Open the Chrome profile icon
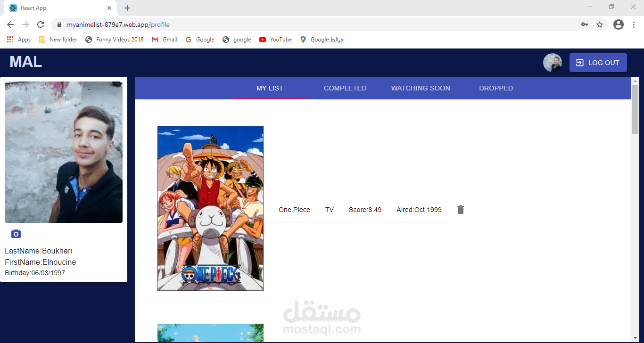This screenshot has width=644, height=343. click(619, 24)
